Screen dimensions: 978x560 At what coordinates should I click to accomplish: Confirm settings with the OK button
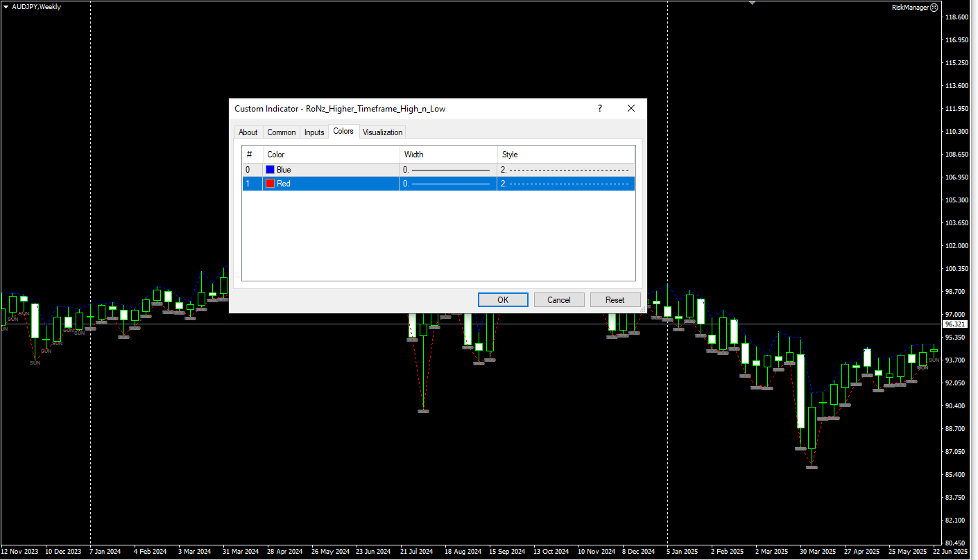503,299
